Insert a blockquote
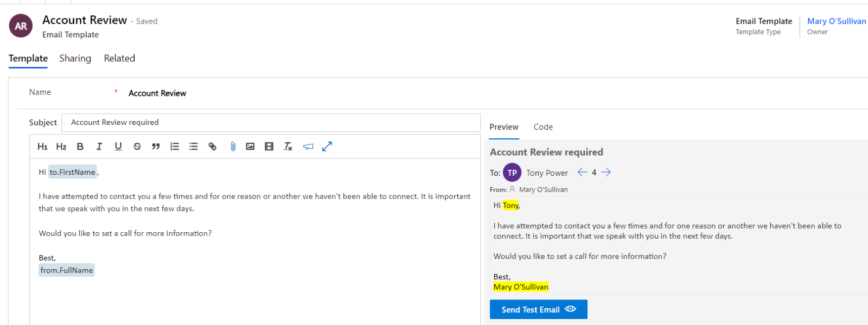This screenshot has width=868, height=325. [x=156, y=146]
